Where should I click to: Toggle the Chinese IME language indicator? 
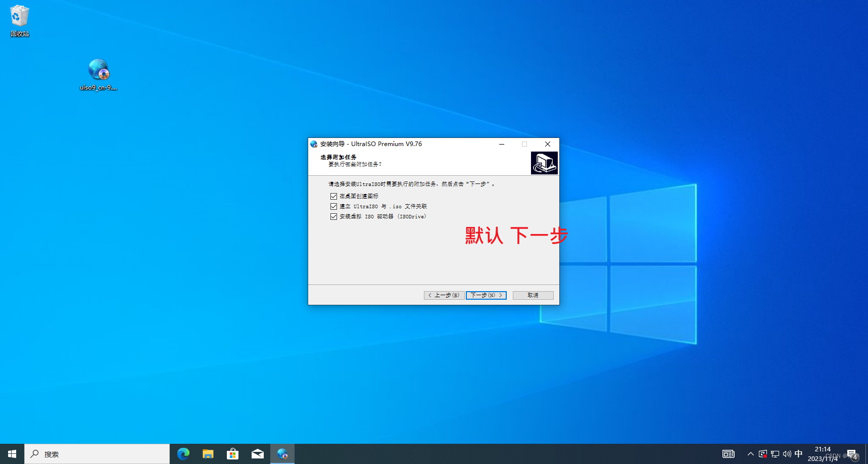click(798, 454)
